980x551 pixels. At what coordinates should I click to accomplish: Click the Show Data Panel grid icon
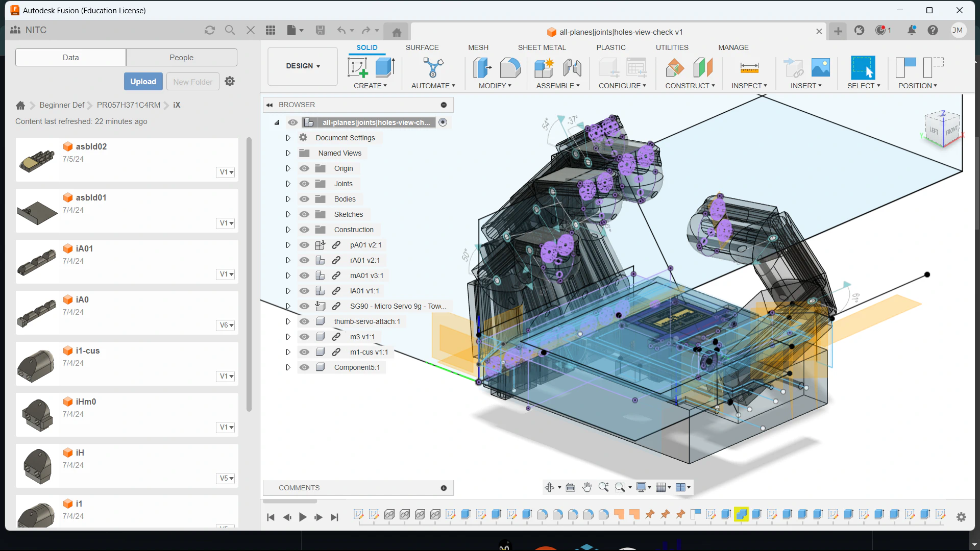click(271, 31)
